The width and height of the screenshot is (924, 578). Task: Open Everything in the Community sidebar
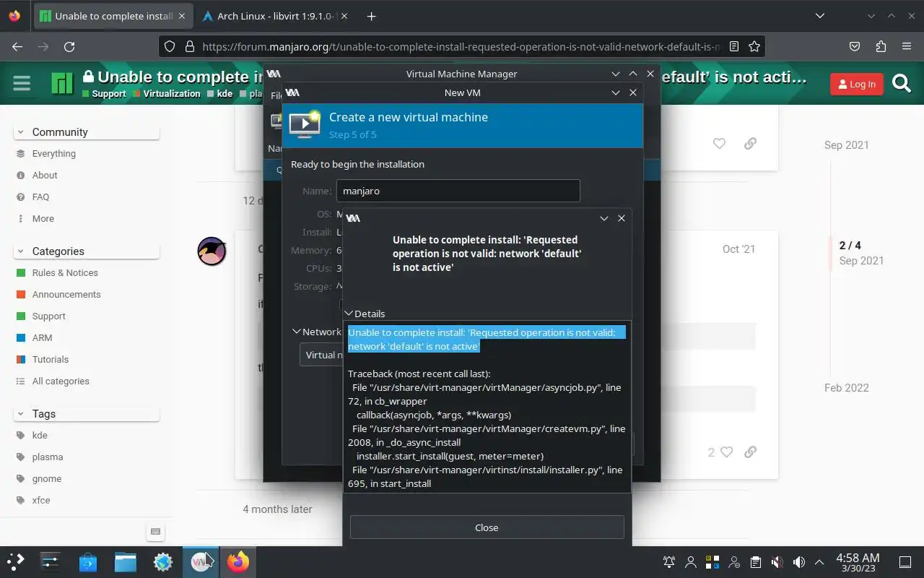pyautogui.click(x=53, y=153)
